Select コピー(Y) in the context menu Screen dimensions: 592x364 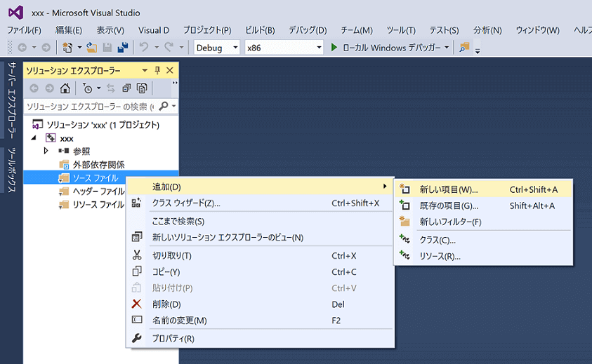tap(260, 271)
